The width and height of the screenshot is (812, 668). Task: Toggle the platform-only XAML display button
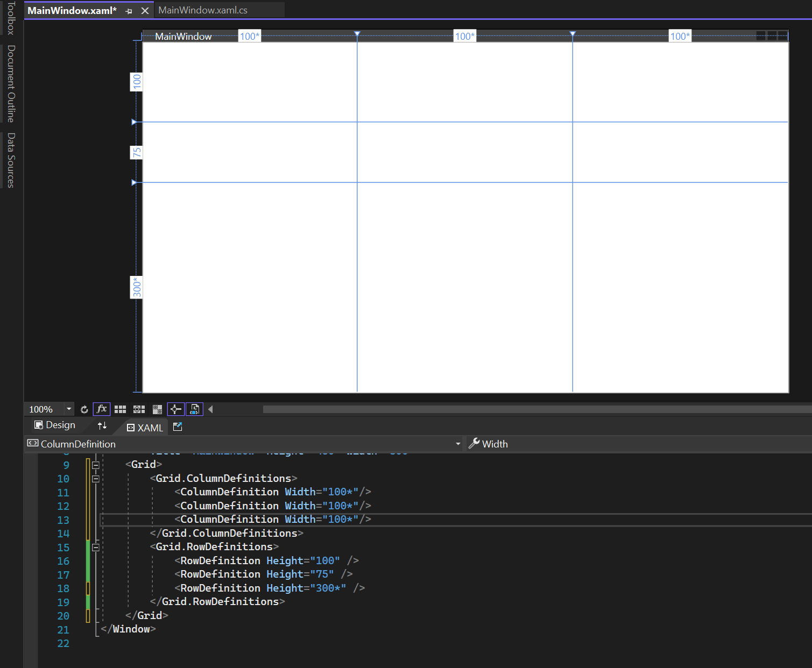coord(194,409)
